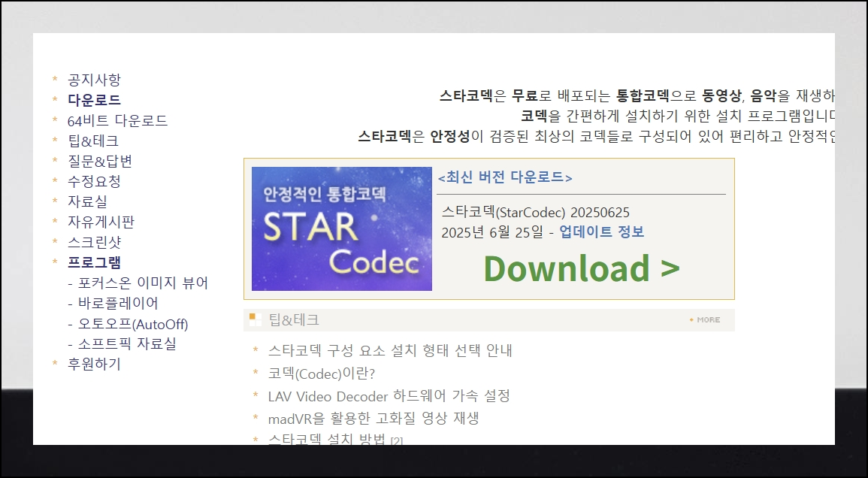
Task: Open 스타코덱 구성 요소 설치 형태 선택 안내
Action: [390, 350]
